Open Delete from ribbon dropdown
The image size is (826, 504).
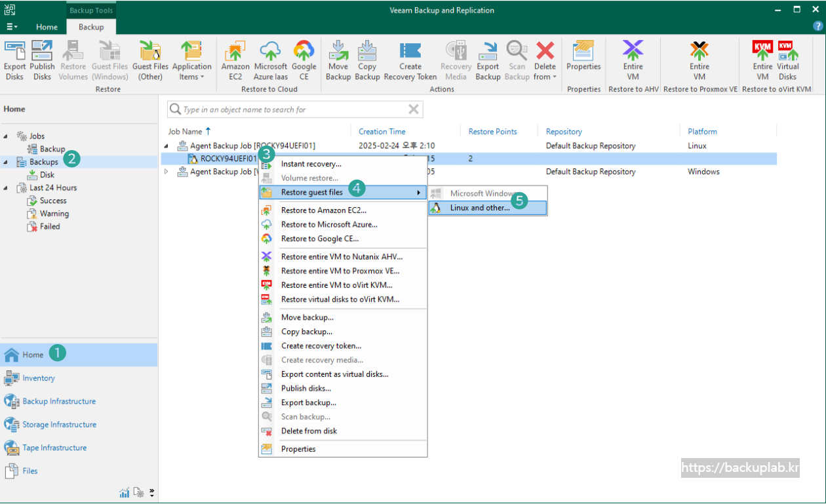click(x=545, y=60)
